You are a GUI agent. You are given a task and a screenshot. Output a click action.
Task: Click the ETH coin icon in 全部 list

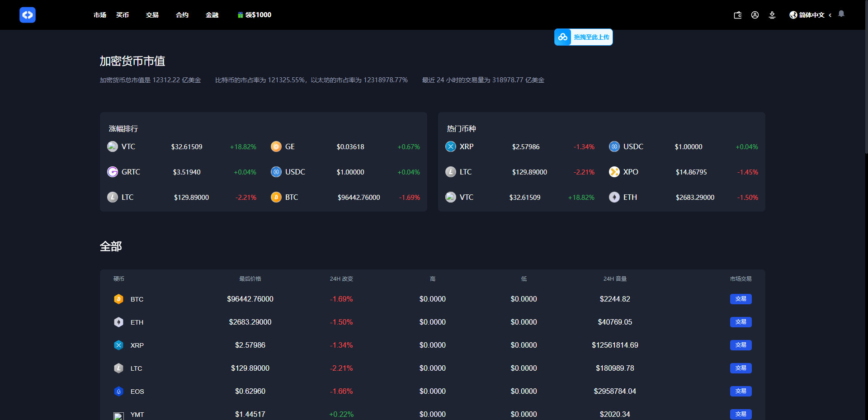coord(118,322)
